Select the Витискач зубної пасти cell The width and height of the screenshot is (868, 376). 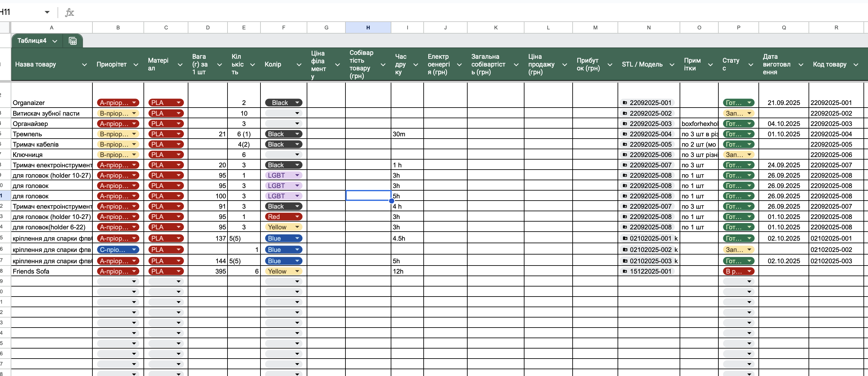52,113
